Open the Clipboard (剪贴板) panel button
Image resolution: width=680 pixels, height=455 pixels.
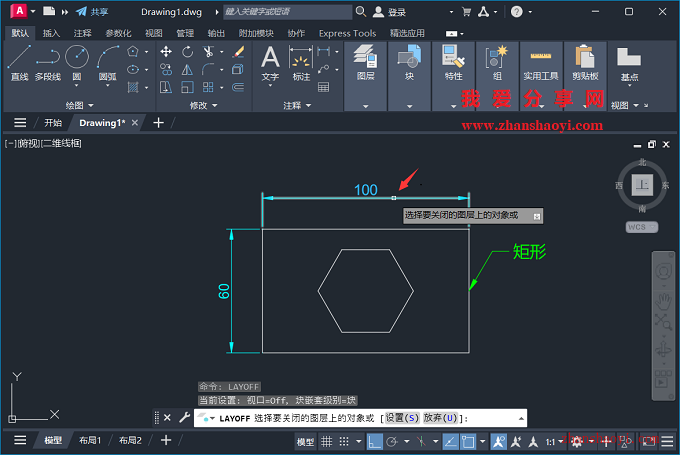tap(585, 76)
